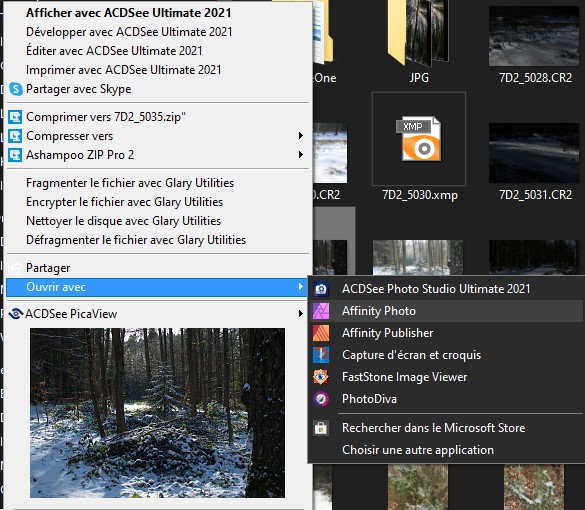Click the Microsoft Store bag icon
Screen dimensions: 585x510
tap(321, 428)
